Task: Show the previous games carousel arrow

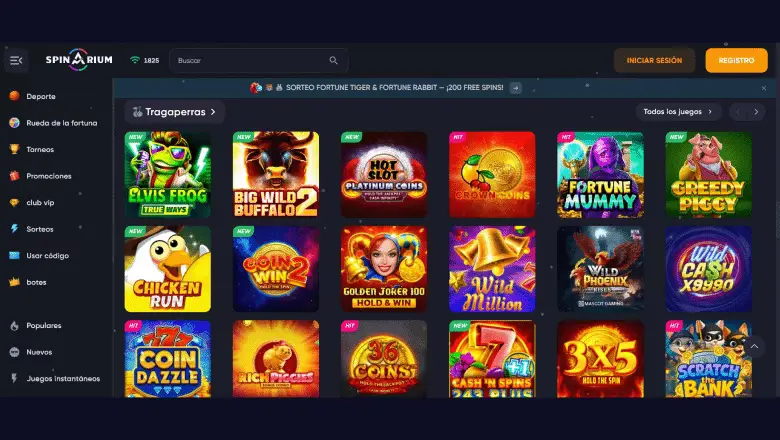Action: point(738,112)
